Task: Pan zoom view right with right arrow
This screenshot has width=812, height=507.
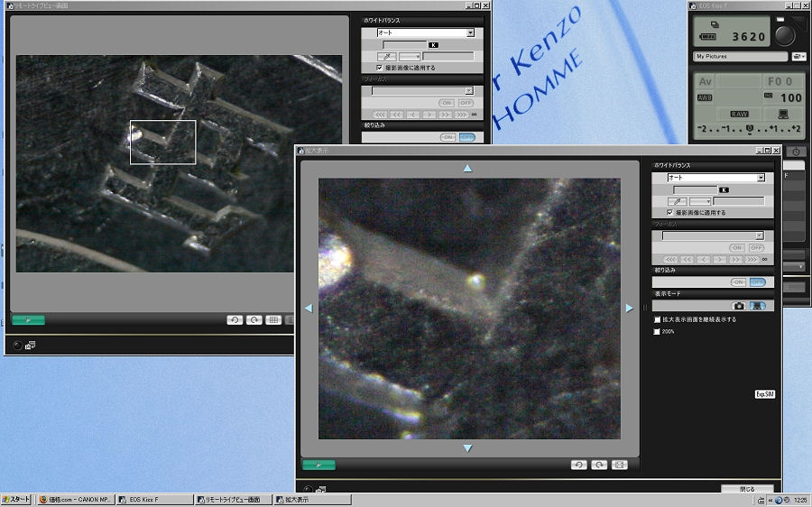Action: click(x=629, y=309)
